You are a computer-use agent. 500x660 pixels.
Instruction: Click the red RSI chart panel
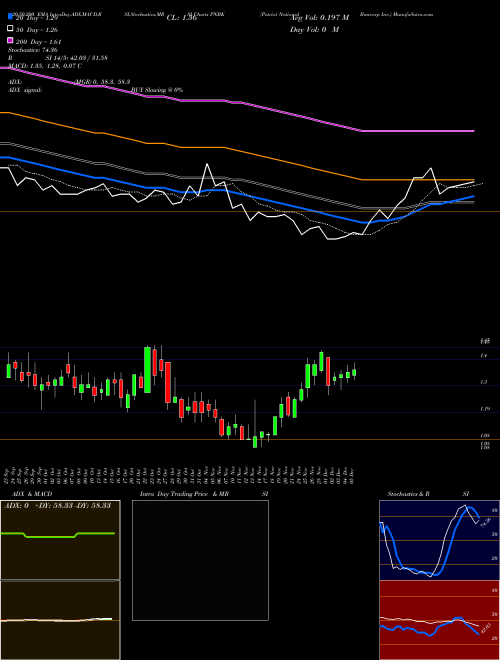pos(439,620)
